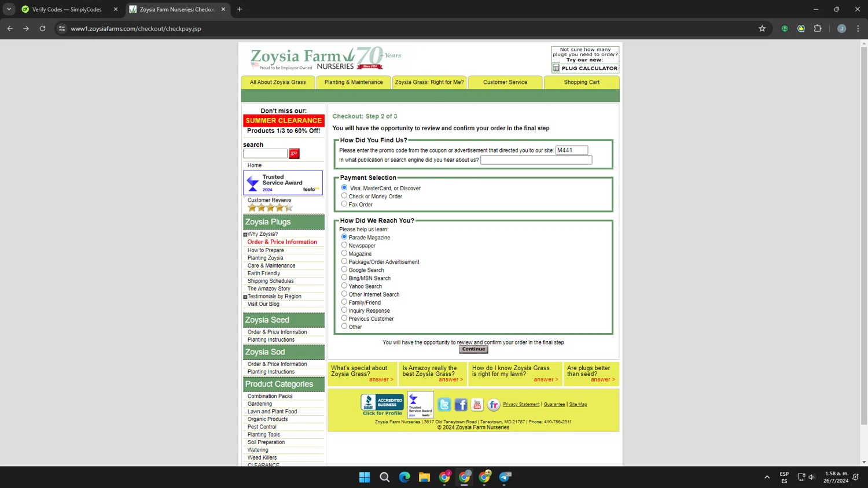The height and width of the screenshot is (488, 868).
Task: Open Guarantee footer link
Action: [554, 404]
